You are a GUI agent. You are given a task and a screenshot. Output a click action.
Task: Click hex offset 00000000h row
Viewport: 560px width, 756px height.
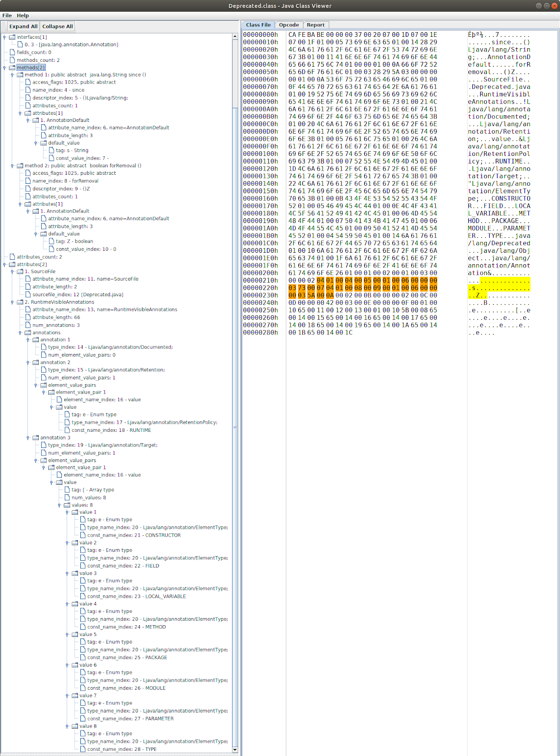click(261, 34)
